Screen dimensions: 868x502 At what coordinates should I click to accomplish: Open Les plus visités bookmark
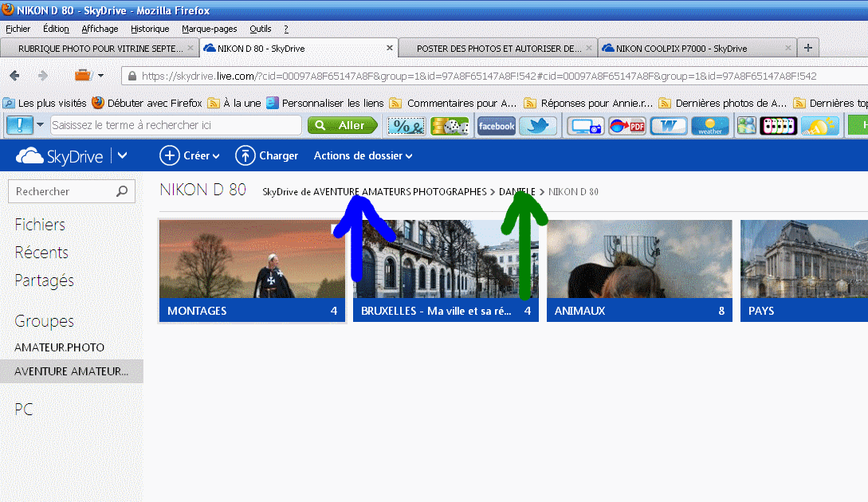(x=45, y=103)
